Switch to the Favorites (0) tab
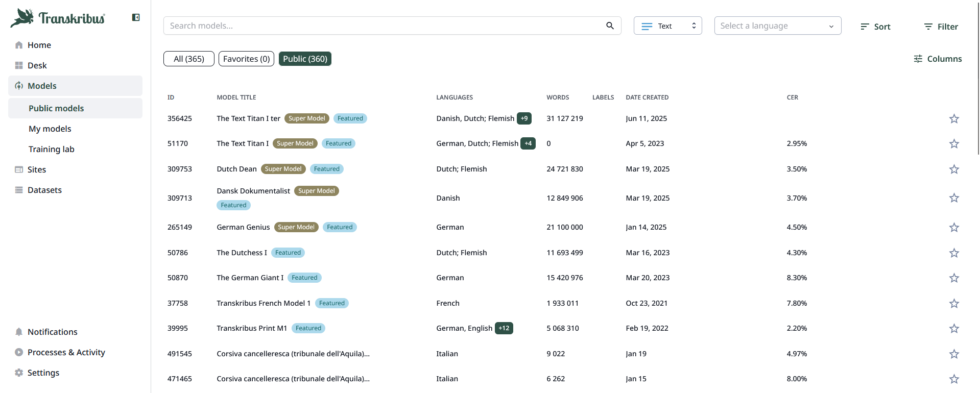Image resolution: width=980 pixels, height=393 pixels. click(246, 59)
